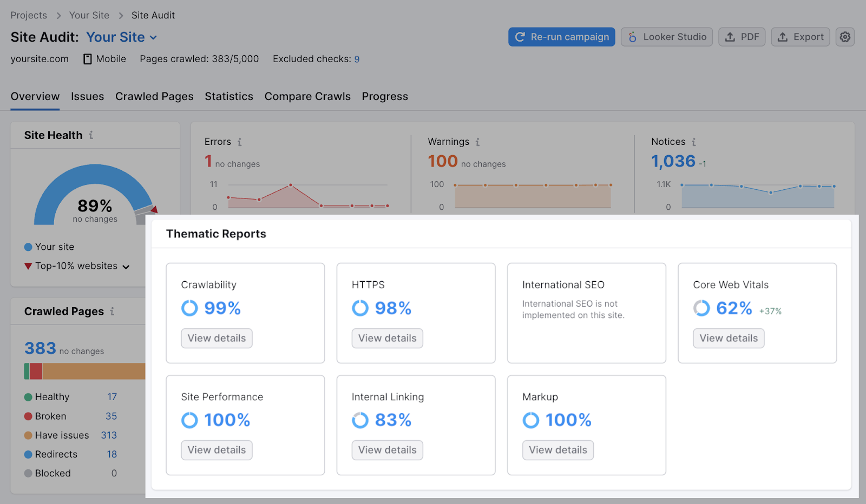Click the Notices trend chart

click(758, 196)
